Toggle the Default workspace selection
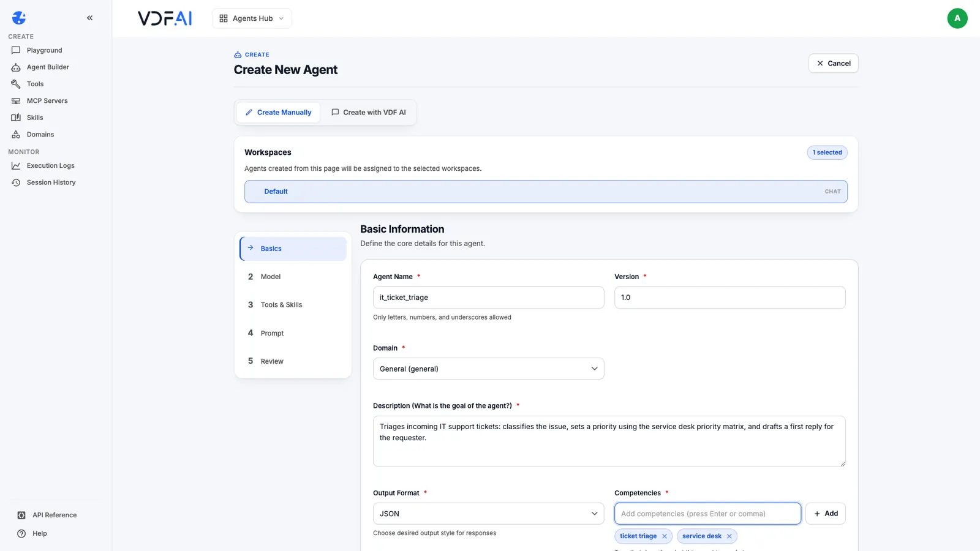 (546, 192)
